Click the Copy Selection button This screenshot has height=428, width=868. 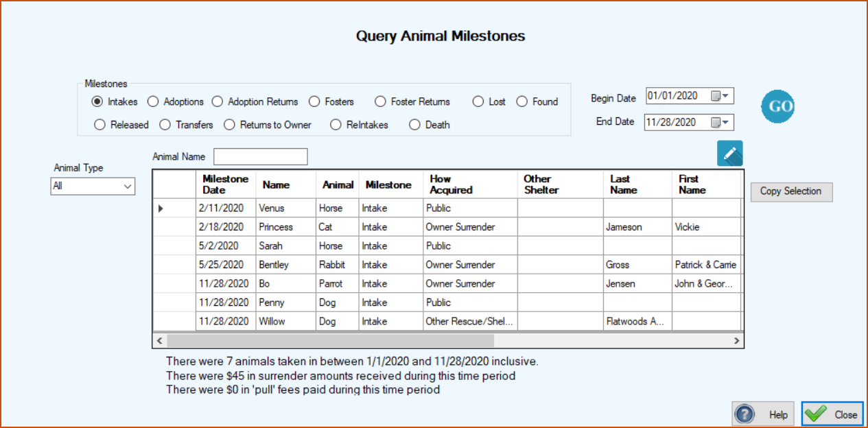[791, 191]
